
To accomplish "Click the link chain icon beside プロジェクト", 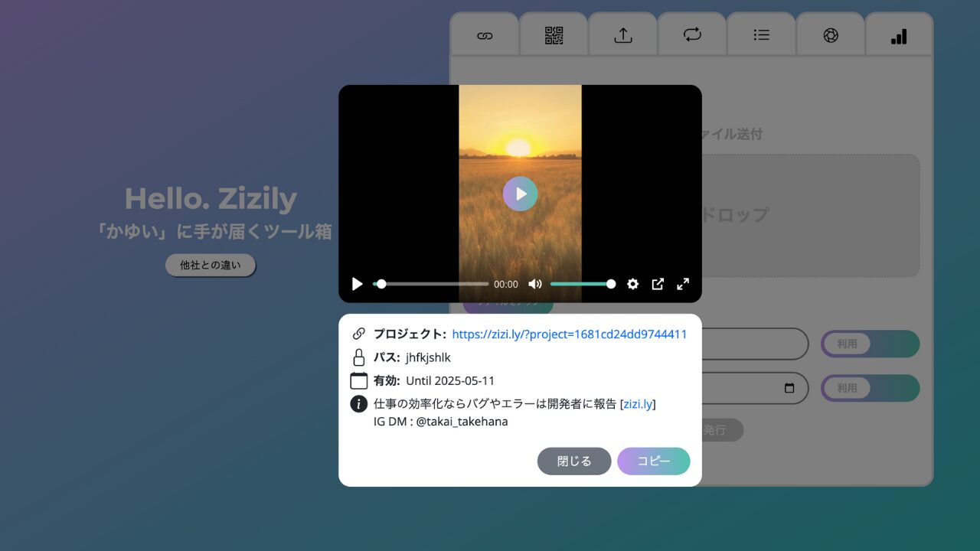I will [358, 334].
